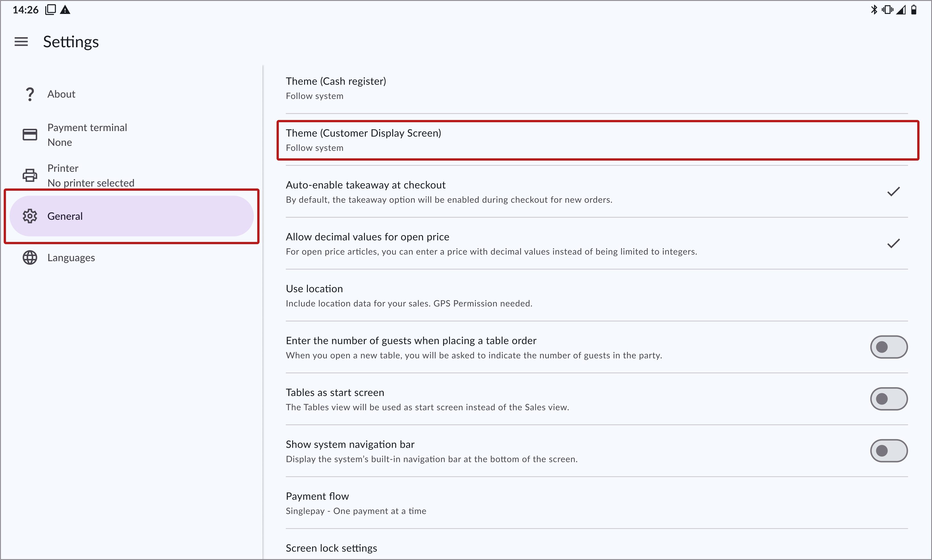Click 'For open price articles' description text
The image size is (932, 560).
click(491, 252)
